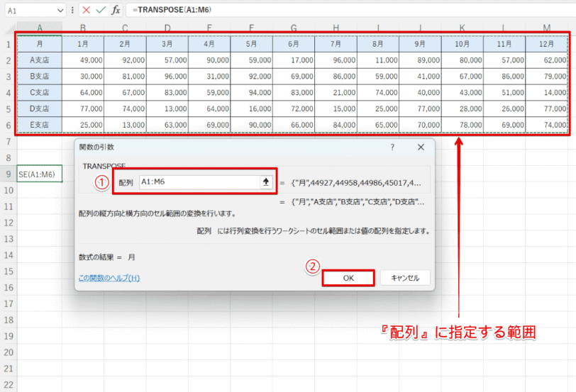Viewport: 576px width, 392px height.
Task: Click the E支店 row label cell
Action: tap(40, 125)
